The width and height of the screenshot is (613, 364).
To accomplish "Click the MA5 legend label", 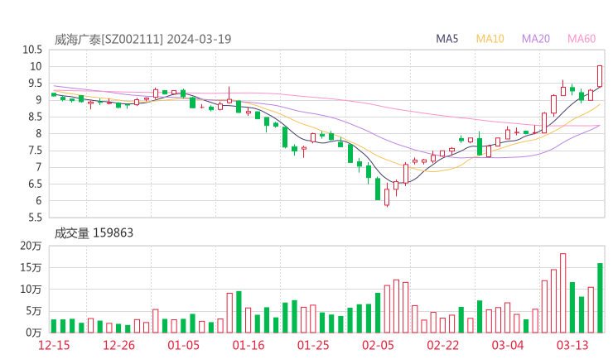I will click(446, 39).
